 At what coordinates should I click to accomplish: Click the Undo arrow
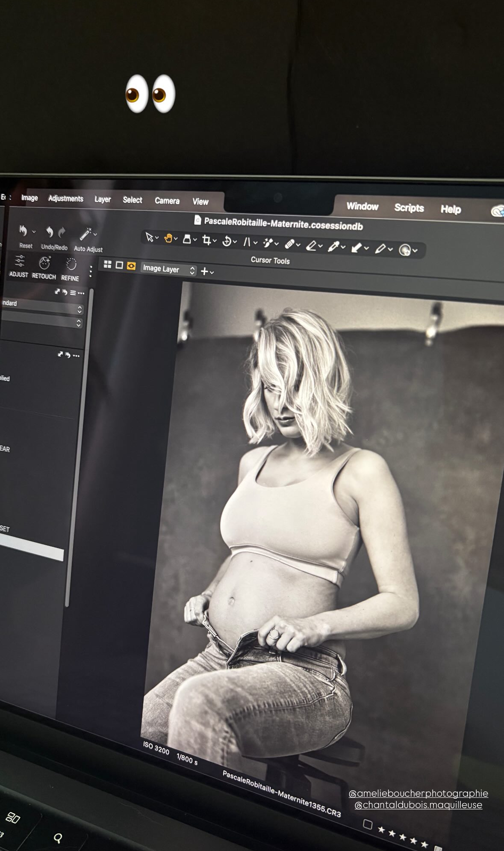pyautogui.click(x=50, y=232)
